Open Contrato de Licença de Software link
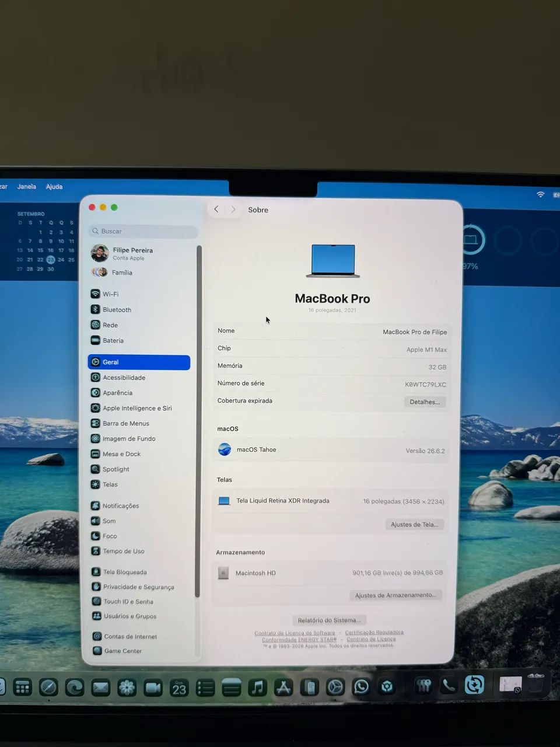 pyautogui.click(x=295, y=633)
